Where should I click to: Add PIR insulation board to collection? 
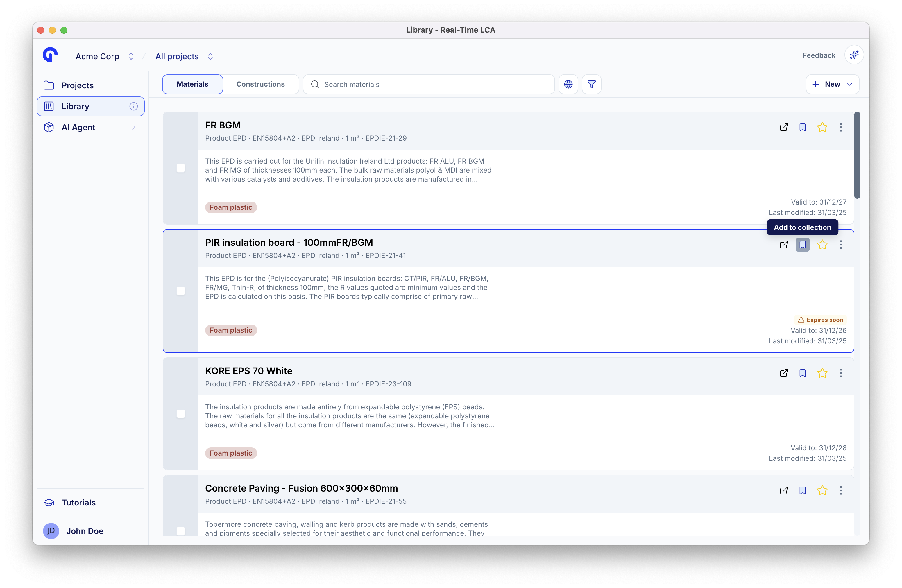(802, 245)
